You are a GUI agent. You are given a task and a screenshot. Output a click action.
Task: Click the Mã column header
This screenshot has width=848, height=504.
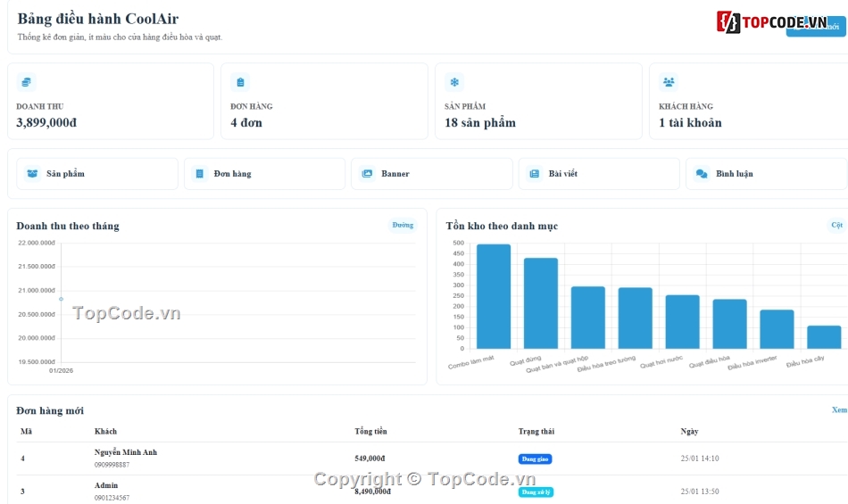(26, 431)
